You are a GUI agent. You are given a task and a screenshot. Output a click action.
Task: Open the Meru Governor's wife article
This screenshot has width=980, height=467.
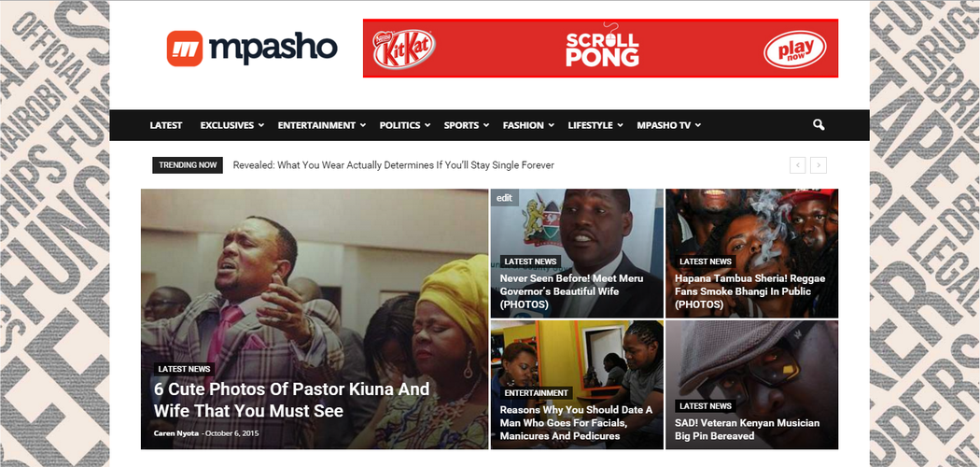click(571, 291)
